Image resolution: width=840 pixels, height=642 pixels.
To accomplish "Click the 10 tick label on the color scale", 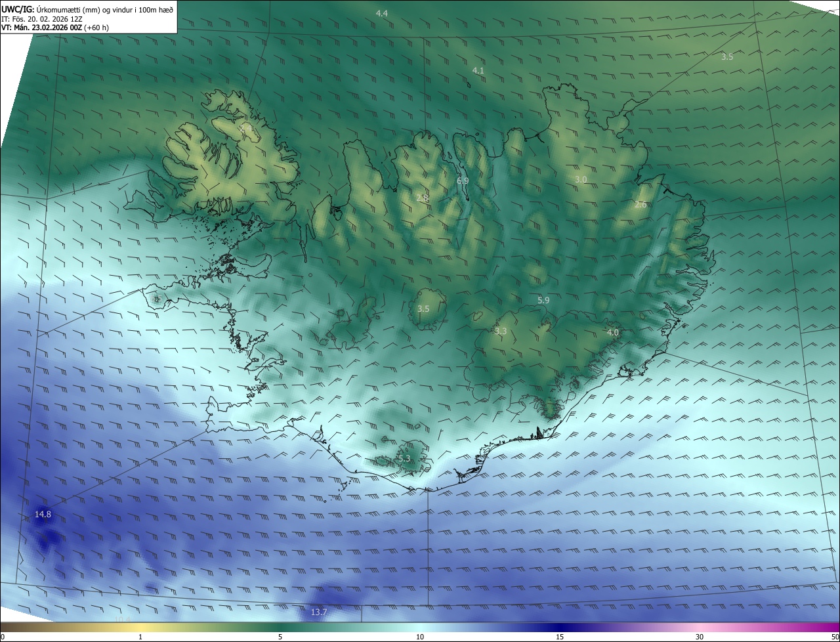I will (x=420, y=637).
